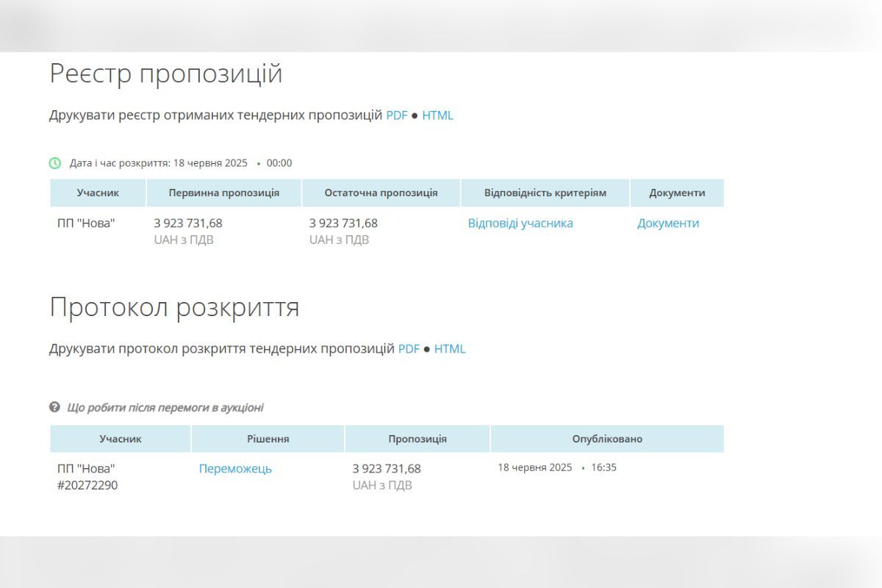
Task: Click the Відповідність критеріям column header
Action: tap(544, 192)
